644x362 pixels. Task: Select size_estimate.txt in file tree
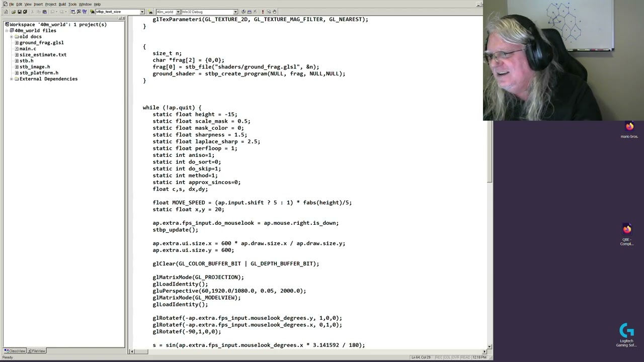click(43, 55)
